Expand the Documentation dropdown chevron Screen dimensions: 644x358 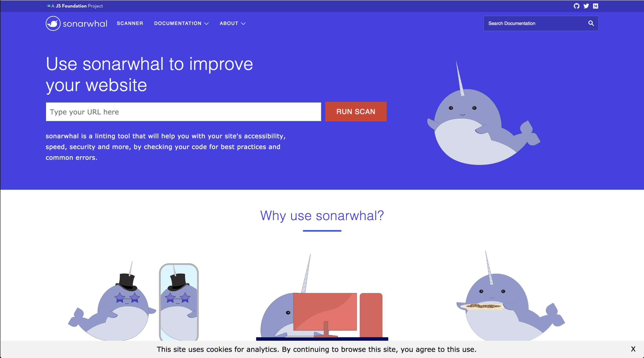(x=206, y=24)
